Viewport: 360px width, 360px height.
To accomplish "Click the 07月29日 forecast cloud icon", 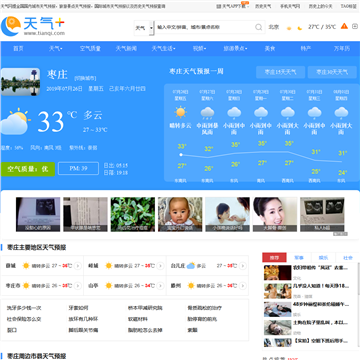I will pyautogui.click(x=261, y=113).
